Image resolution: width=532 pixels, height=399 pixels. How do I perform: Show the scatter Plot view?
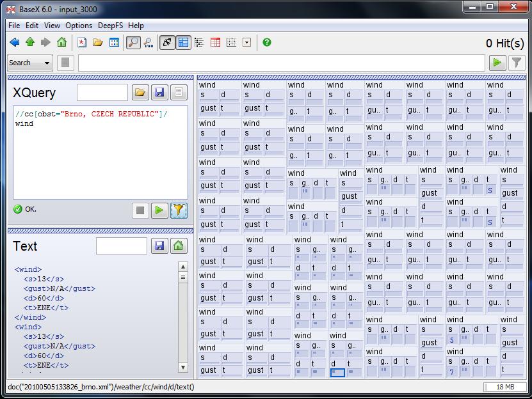pyautogui.click(x=231, y=42)
